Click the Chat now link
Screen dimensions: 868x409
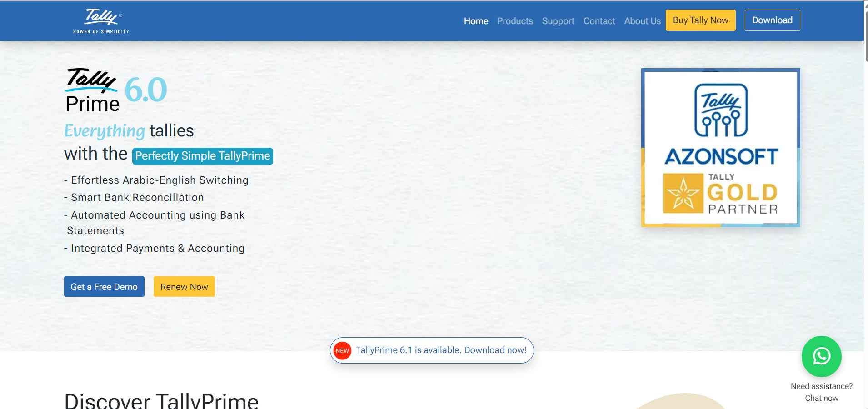(821, 398)
